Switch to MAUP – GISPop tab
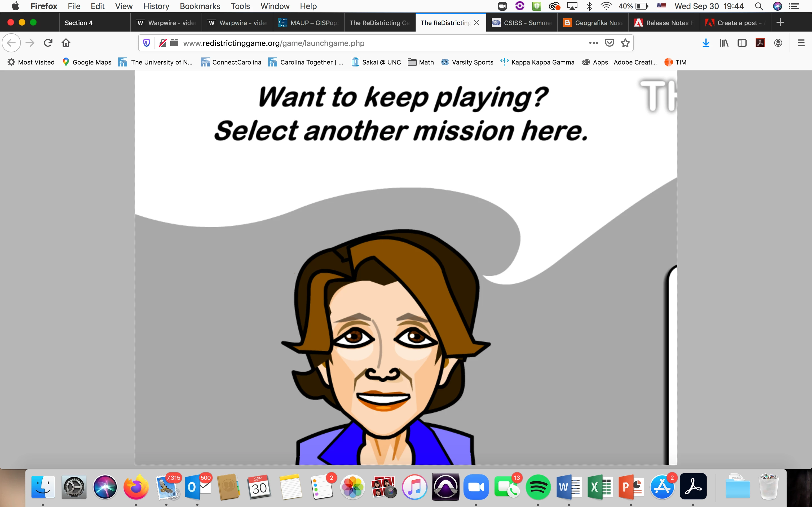Image resolution: width=812 pixels, height=507 pixels. 308,23
